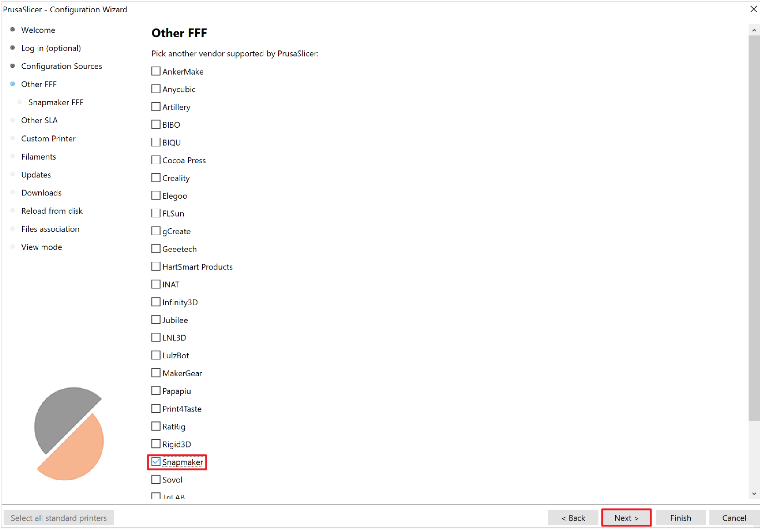The height and width of the screenshot is (532, 763).
Task: Click the scrollbar down arrow
Action: [754, 493]
